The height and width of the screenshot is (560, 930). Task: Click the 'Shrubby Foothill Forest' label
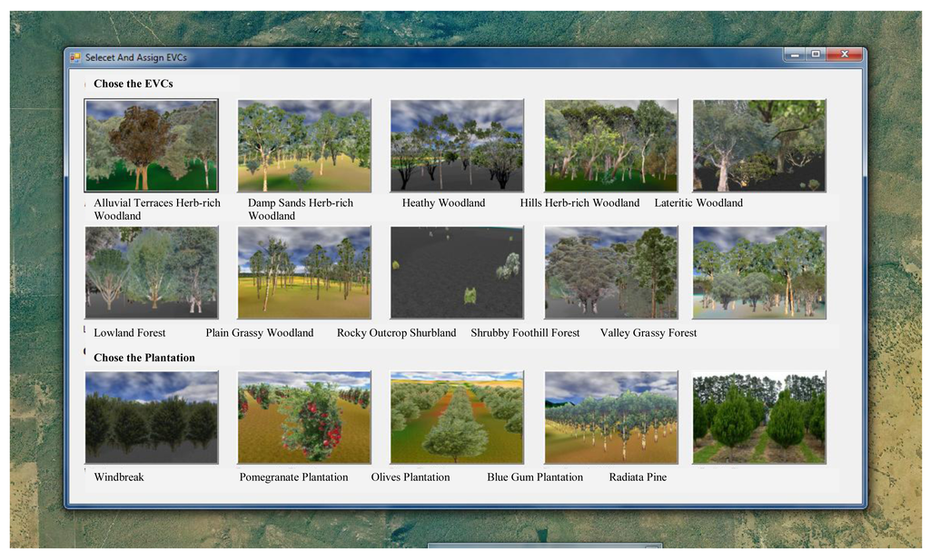point(526,333)
